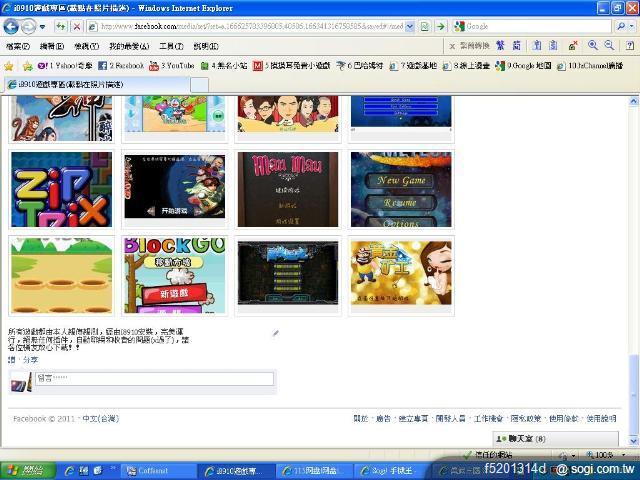Click the pencil edit icon beside the description
This screenshot has height=480, width=640.
276,333
